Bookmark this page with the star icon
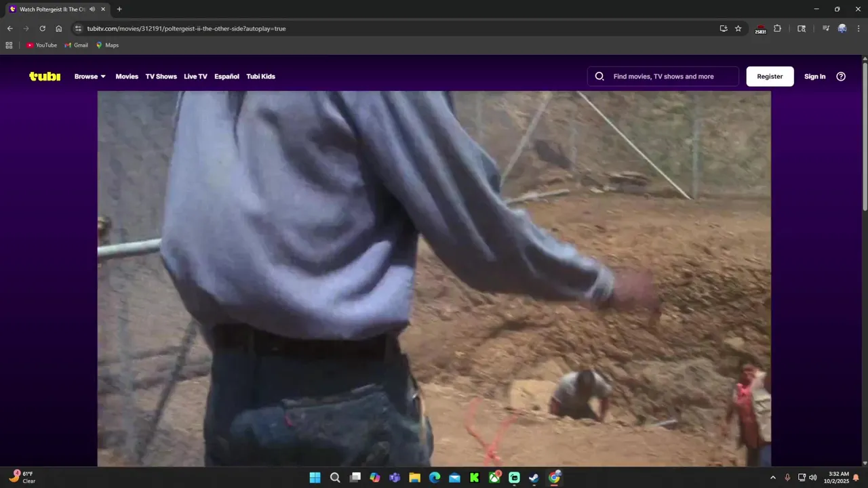868x488 pixels. tap(738, 28)
